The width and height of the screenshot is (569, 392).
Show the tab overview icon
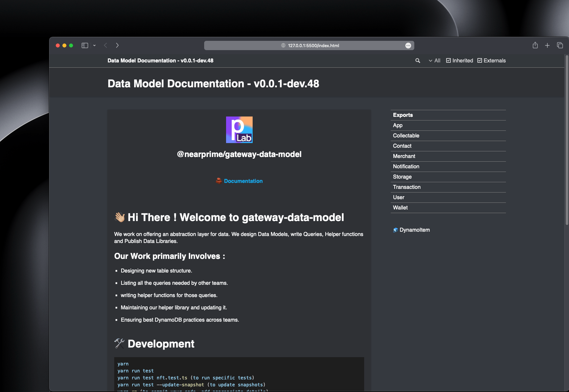coord(560,45)
